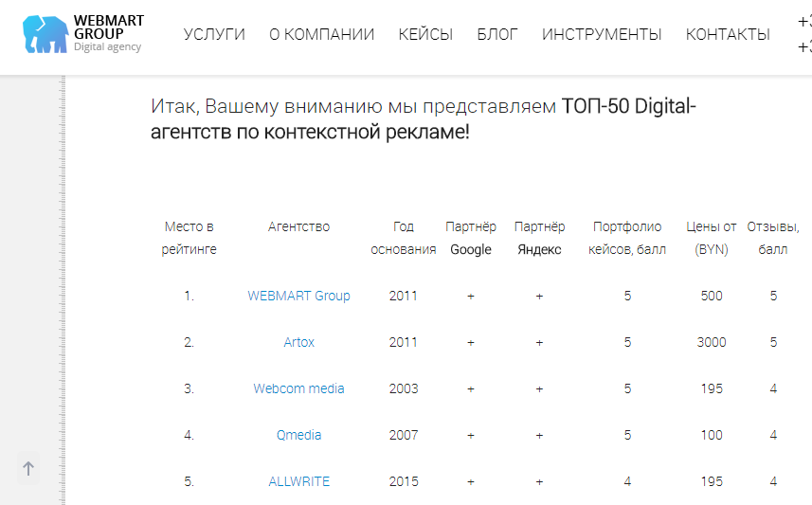Click the 'Партнёр Google' column header
The image size is (812, 505).
point(471,238)
